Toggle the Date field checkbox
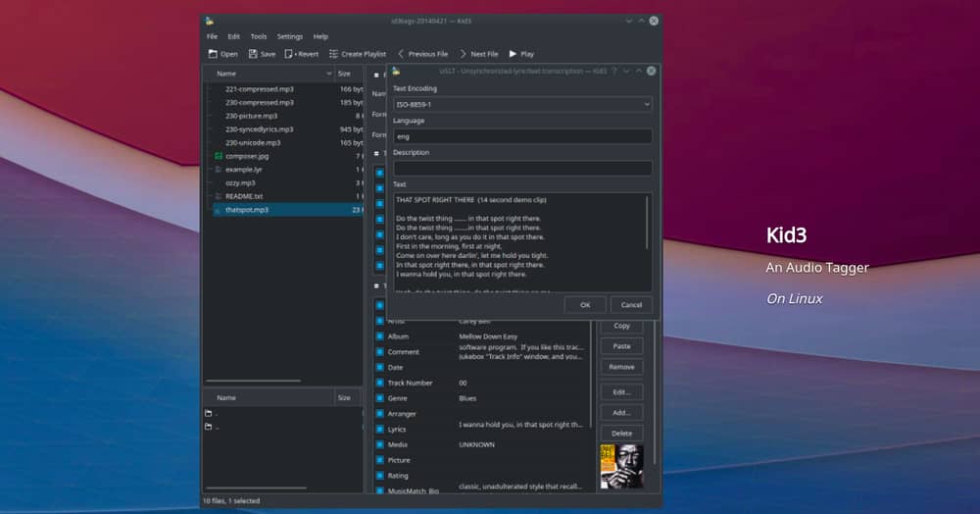 379,367
